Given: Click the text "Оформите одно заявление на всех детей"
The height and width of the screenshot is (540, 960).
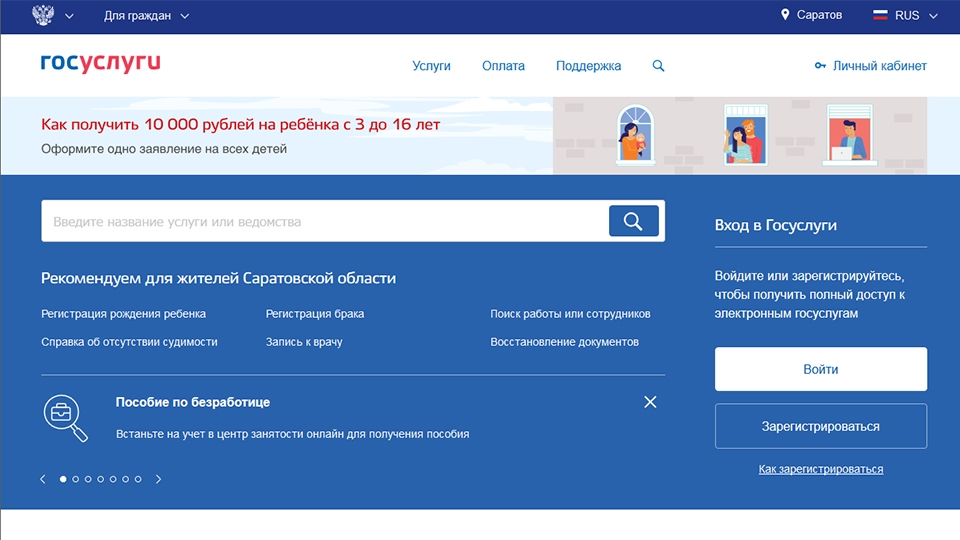Looking at the screenshot, I should 164,149.
